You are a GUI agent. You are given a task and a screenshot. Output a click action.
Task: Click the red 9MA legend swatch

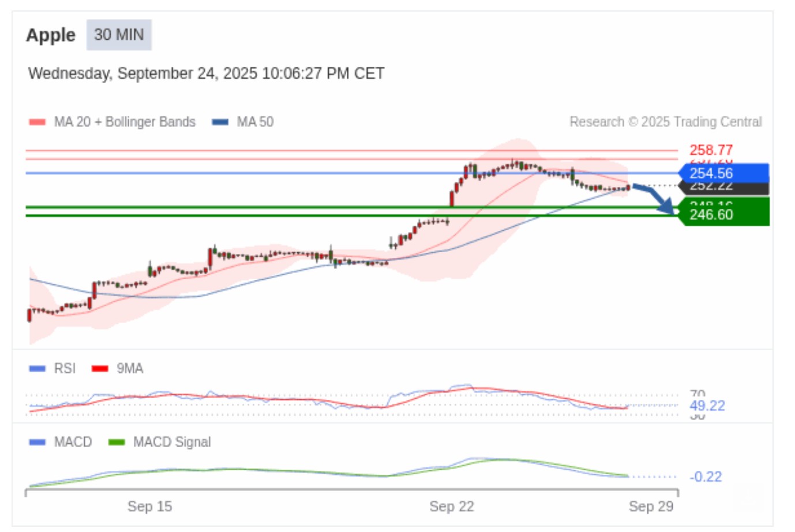point(100,368)
